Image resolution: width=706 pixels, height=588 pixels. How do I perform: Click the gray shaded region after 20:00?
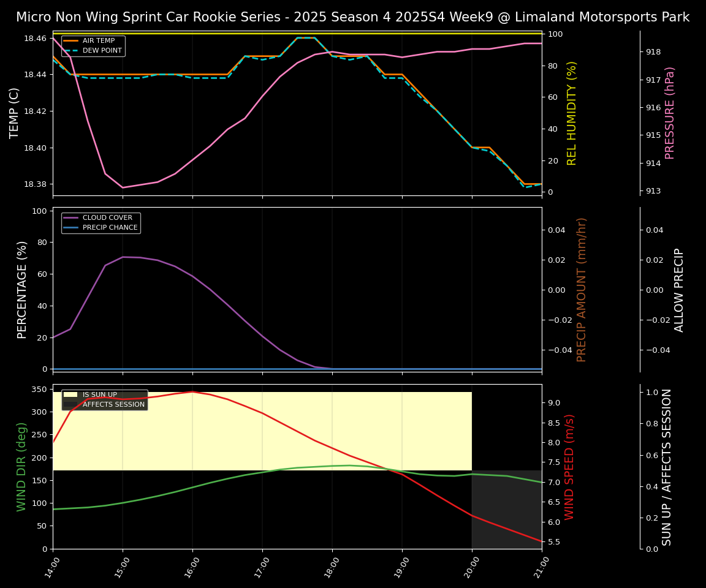pyautogui.click(x=507, y=510)
